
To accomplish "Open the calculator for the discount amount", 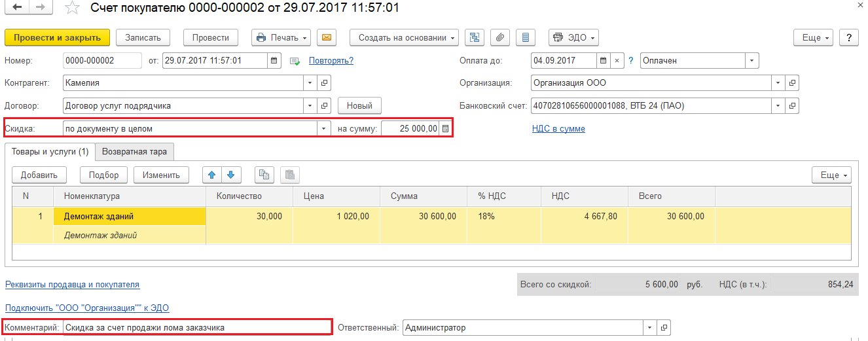I will tap(445, 128).
